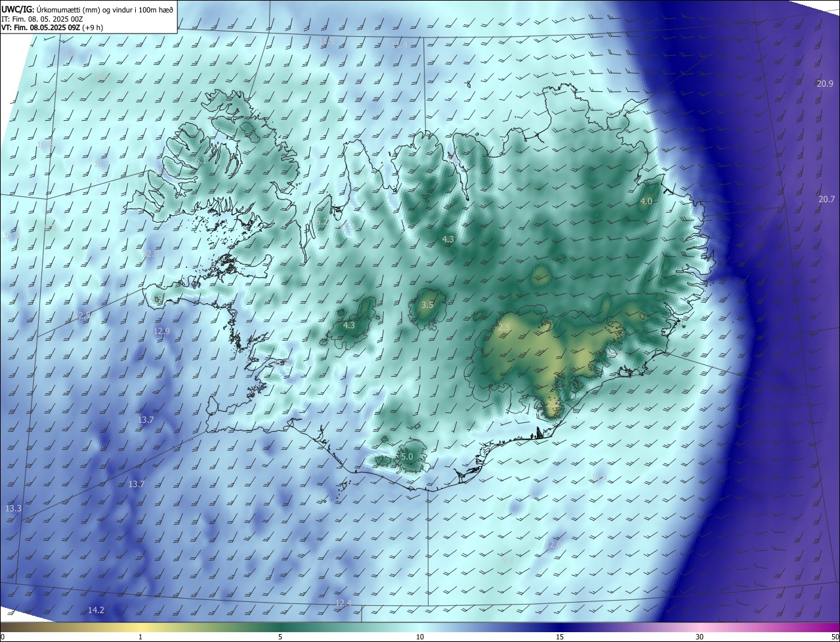Image resolution: width=840 pixels, height=642 pixels.
Task: Click the 5.0 value label near the south coast
Action: click(x=406, y=456)
